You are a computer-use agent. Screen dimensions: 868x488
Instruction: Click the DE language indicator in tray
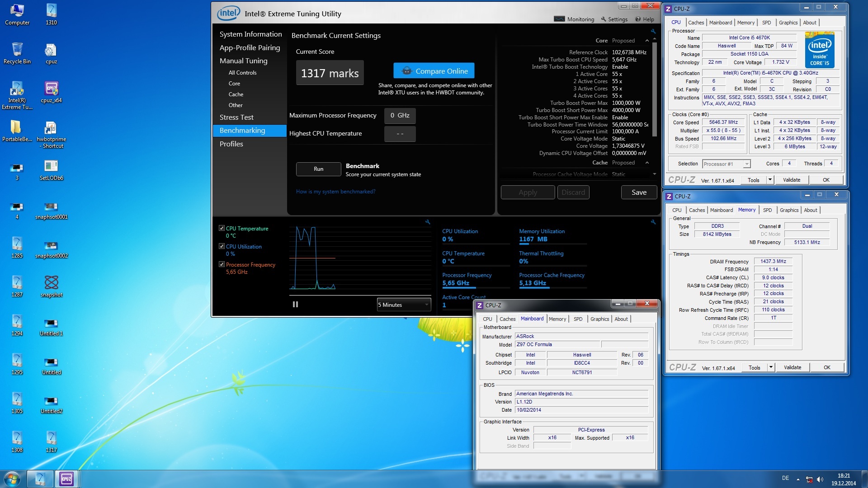[x=786, y=478]
